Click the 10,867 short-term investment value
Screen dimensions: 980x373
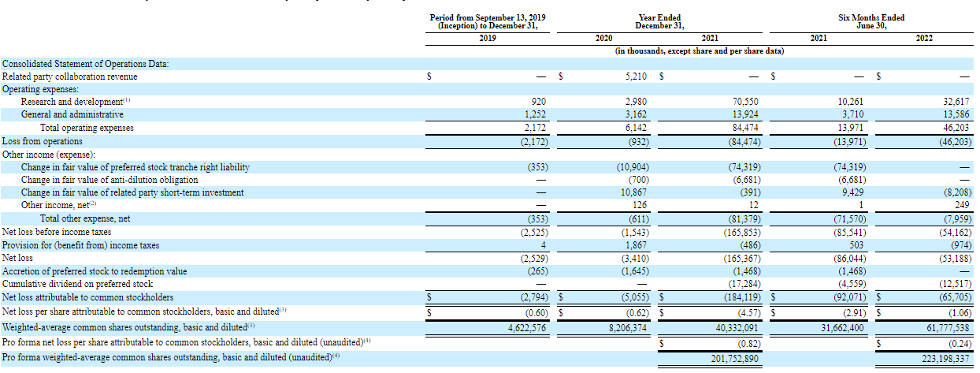tap(633, 192)
